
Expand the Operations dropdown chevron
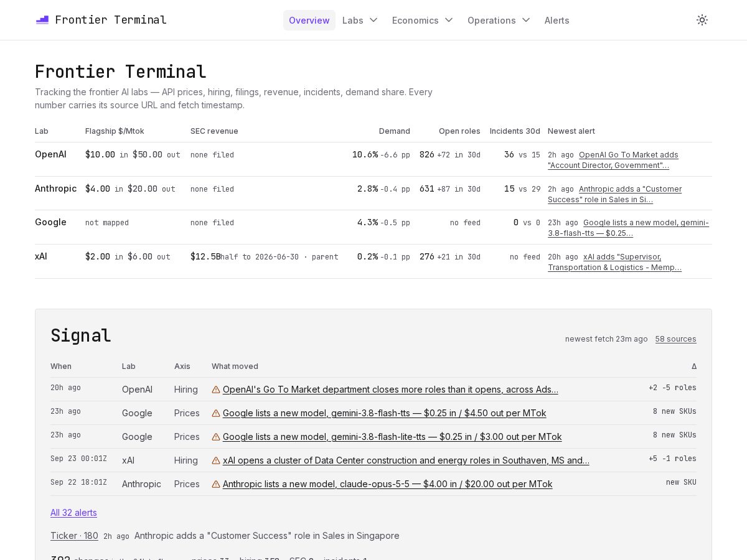(526, 20)
